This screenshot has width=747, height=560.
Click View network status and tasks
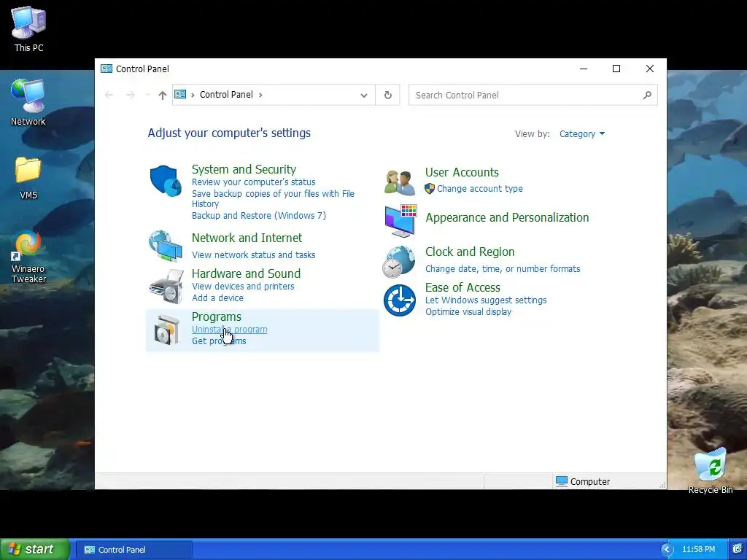tap(253, 254)
